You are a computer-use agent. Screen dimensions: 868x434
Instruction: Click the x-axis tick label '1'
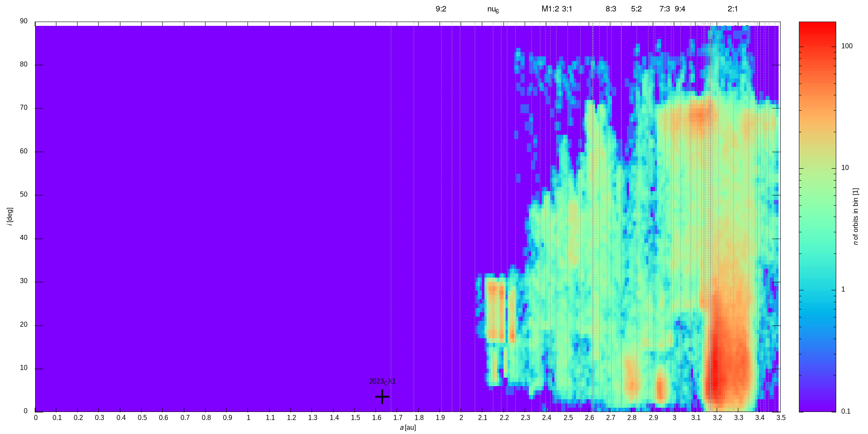(x=248, y=418)
